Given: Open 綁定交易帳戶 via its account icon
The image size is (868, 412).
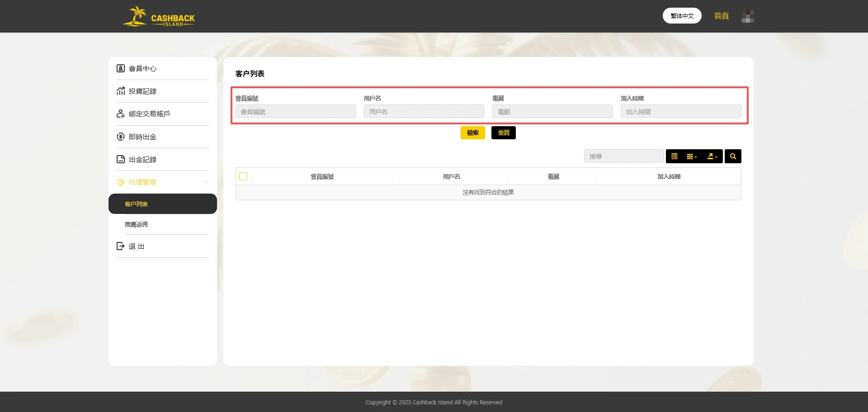Looking at the screenshot, I should 120,114.
